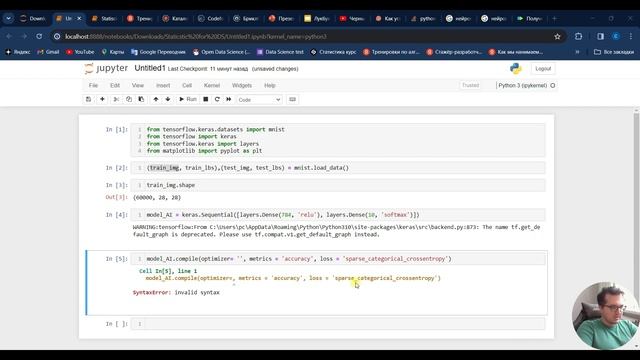Open Chrome three-dot menu
Screen dimensions: 640x360
pos(631,36)
